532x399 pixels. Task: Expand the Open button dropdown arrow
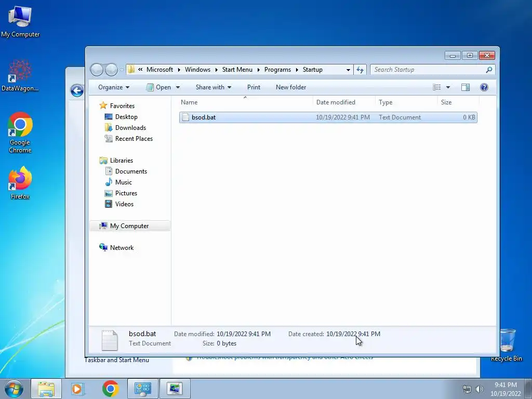coord(178,87)
